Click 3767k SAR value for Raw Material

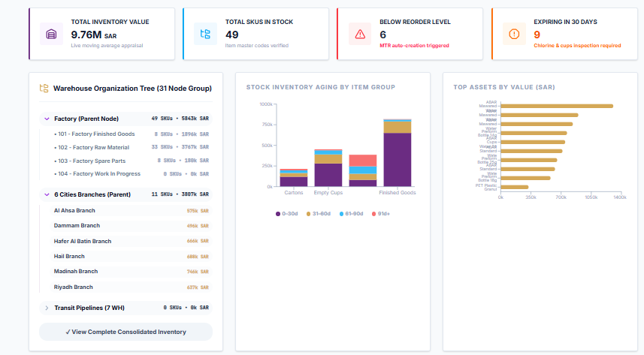[x=195, y=147]
